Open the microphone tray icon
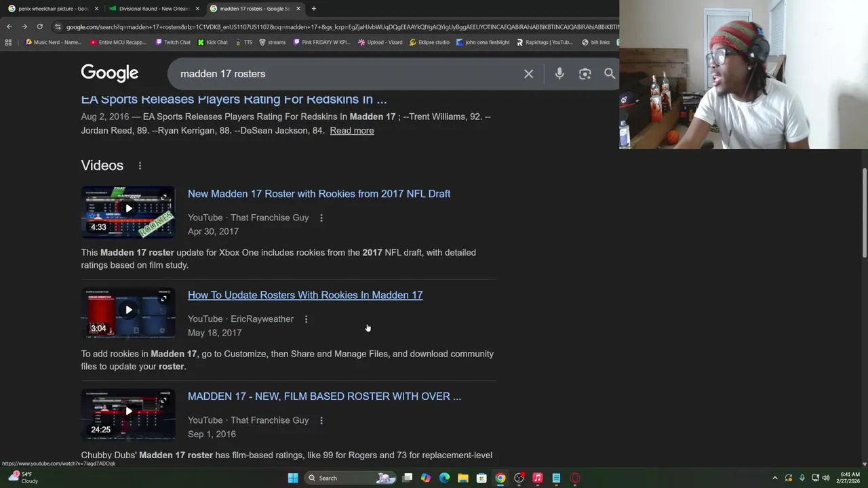 (x=802, y=478)
